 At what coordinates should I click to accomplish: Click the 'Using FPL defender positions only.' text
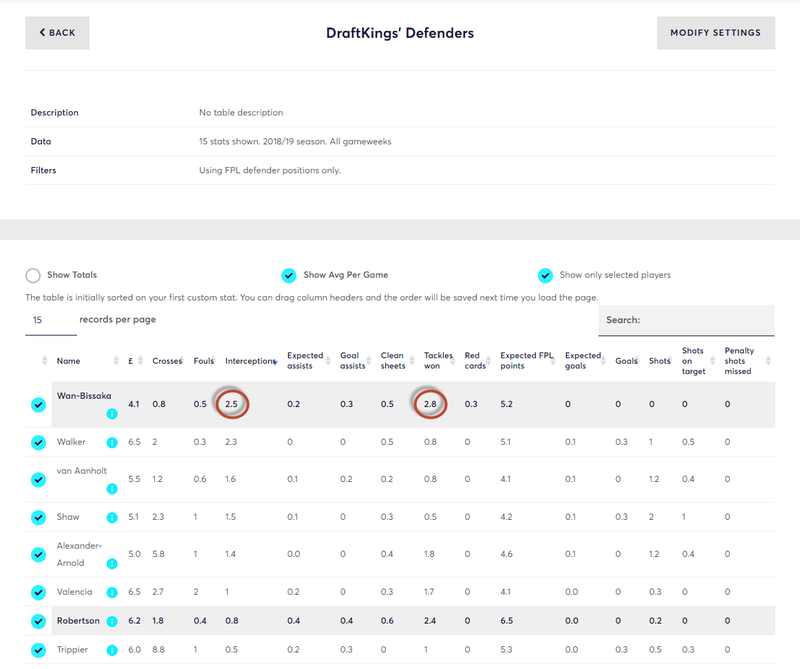pyautogui.click(x=269, y=170)
